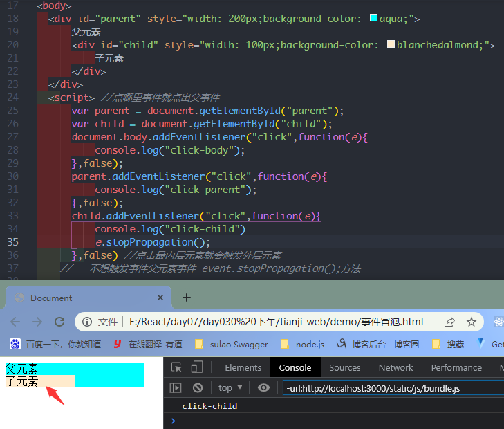Click the 子元素 blanchedalmond div
Screen dimensions: 504x429
coord(40,381)
